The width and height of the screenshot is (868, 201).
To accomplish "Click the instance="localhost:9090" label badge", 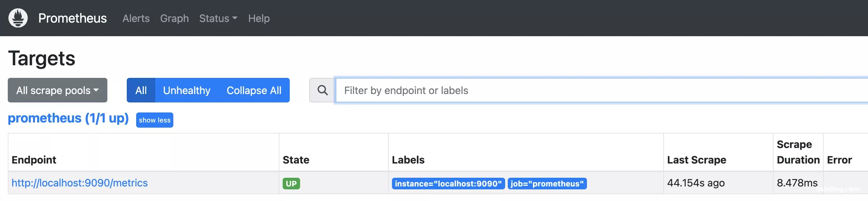I will pyautogui.click(x=448, y=184).
